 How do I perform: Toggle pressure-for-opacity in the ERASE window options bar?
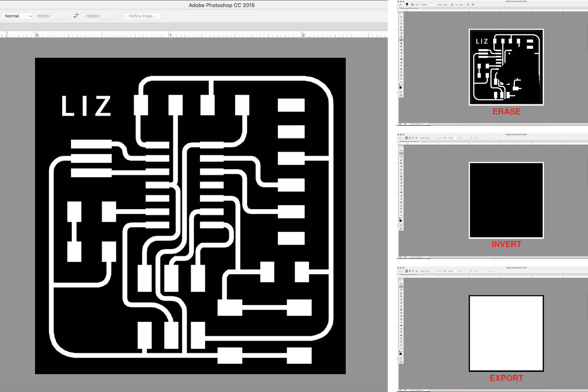(x=452, y=5)
